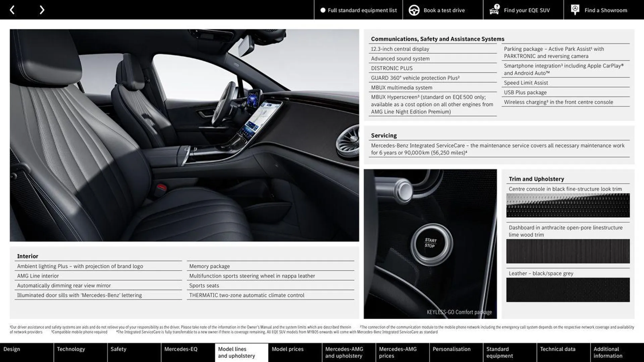644x362 pixels.
Task: Switch to the Safety tab
Action: pos(134,352)
